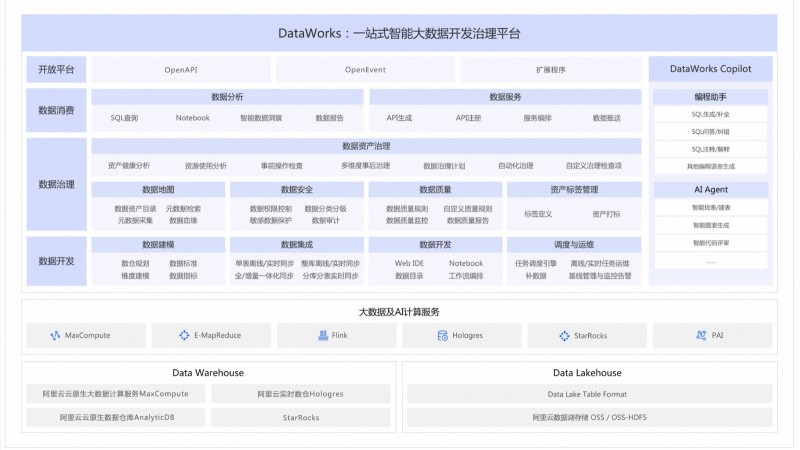
Task: Click 数仓规划 under 数据建模
Action: (135, 263)
